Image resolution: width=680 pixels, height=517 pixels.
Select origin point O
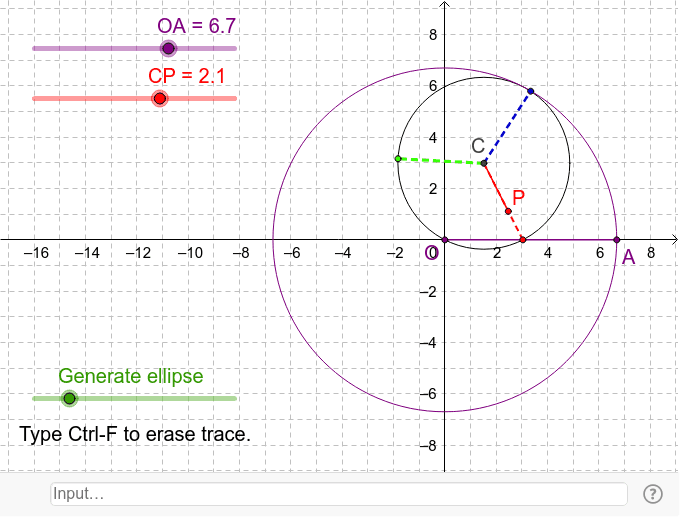pos(445,239)
